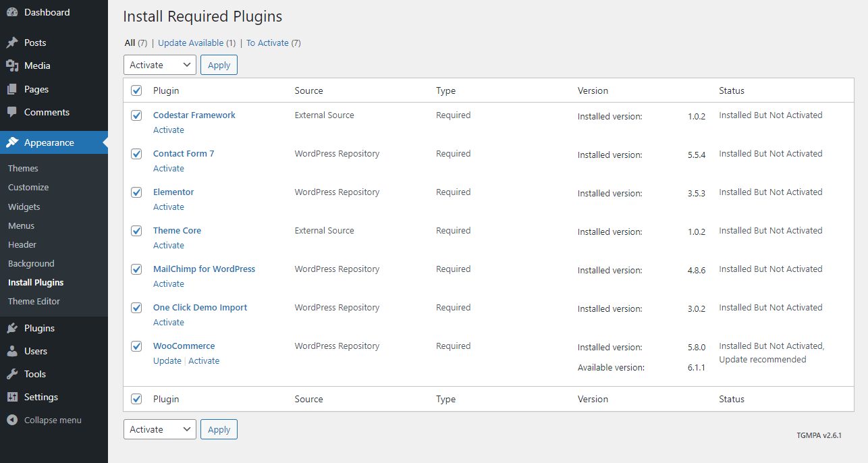Uncheck the Codestar Framework checkbox

136,115
